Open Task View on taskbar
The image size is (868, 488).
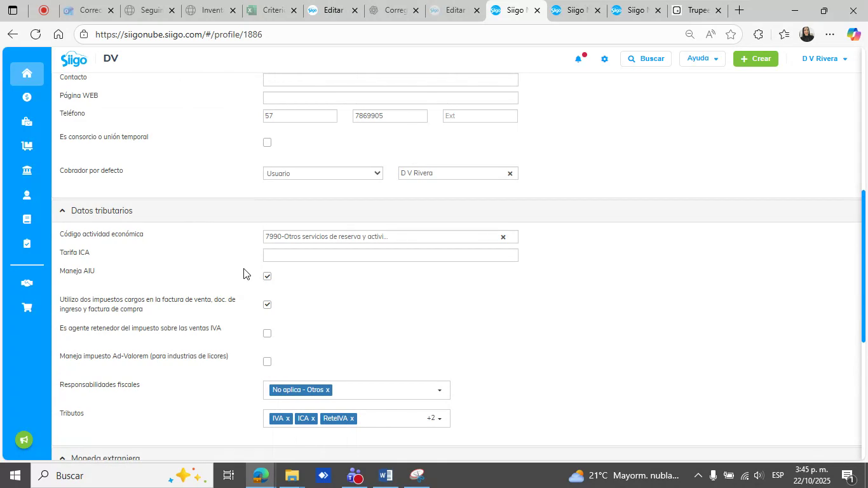point(229,475)
